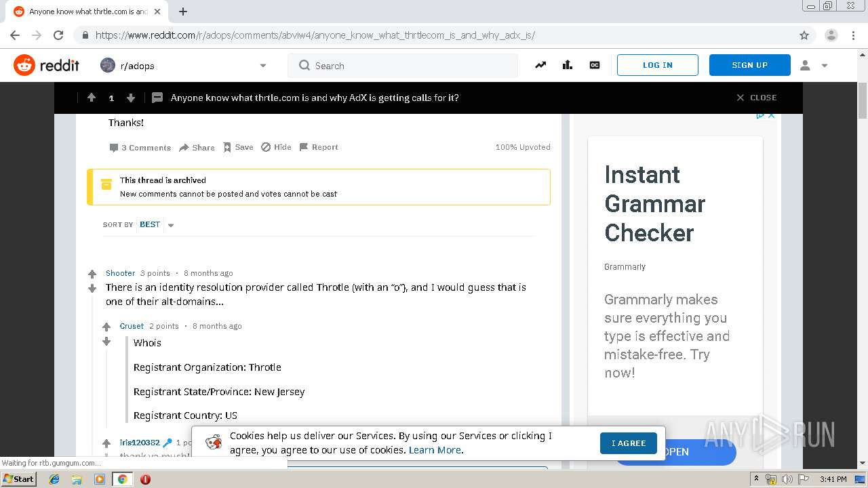Upvote Shooter's comment
The height and width of the screenshot is (488, 868).
[92, 274]
